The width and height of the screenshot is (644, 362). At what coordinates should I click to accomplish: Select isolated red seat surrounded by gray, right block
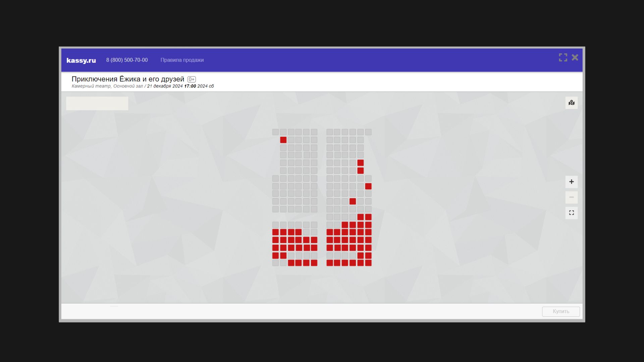(353, 201)
